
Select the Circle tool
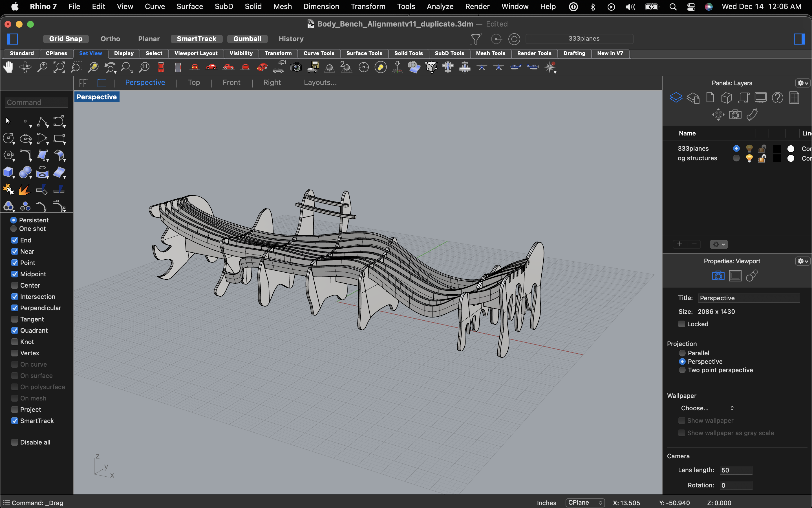pos(8,138)
